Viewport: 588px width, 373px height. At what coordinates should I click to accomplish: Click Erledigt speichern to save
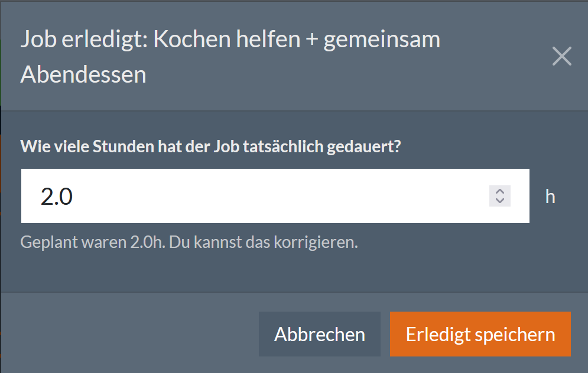pyautogui.click(x=480, y=333)
